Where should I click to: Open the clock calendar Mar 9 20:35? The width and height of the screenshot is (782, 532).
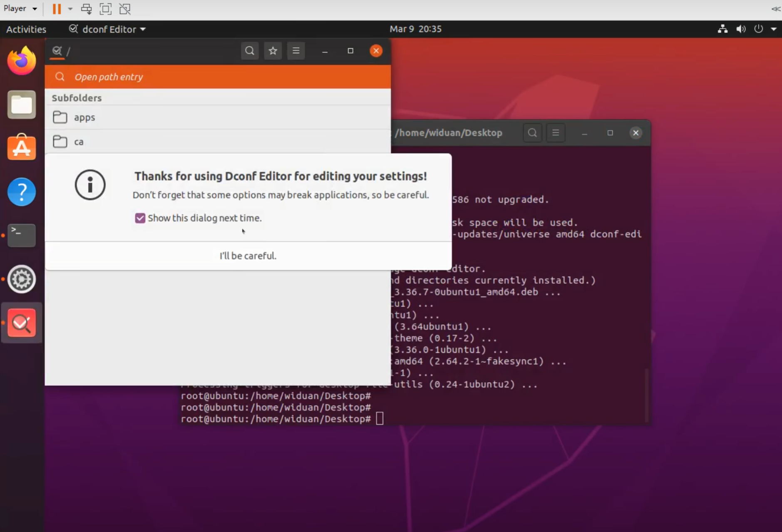[415, 29]
